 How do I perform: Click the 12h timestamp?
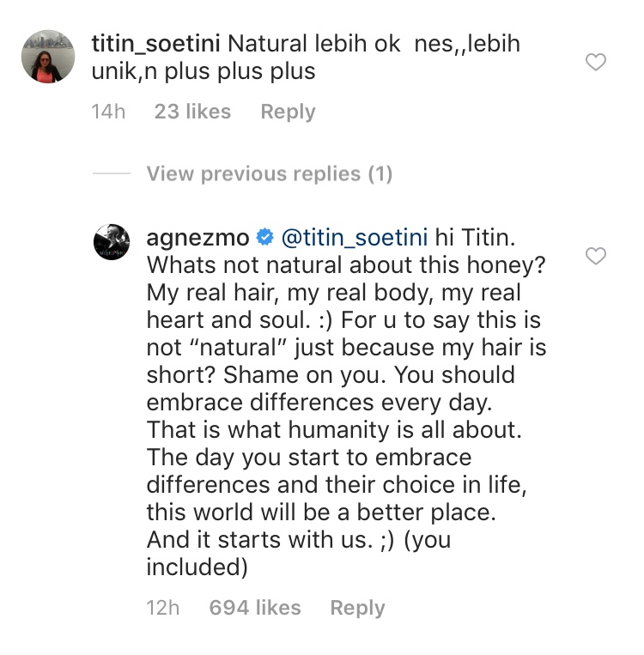[x=163, y=608]
